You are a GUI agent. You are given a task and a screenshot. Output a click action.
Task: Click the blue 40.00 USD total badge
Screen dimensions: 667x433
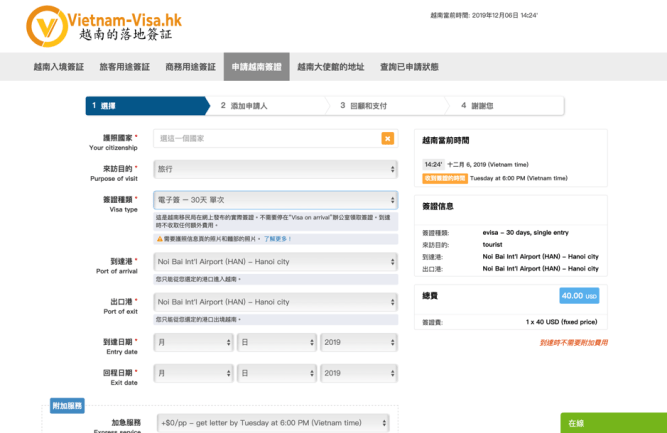point(578,296)
